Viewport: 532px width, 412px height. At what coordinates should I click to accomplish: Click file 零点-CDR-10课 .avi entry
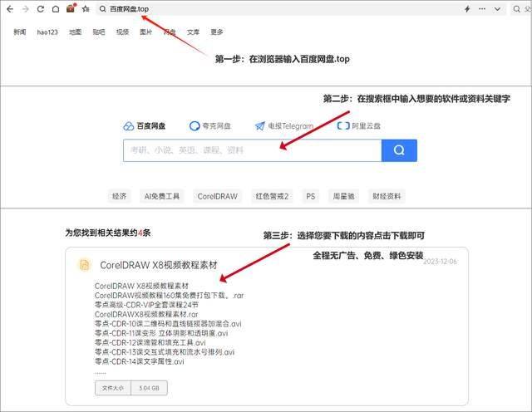168,324
